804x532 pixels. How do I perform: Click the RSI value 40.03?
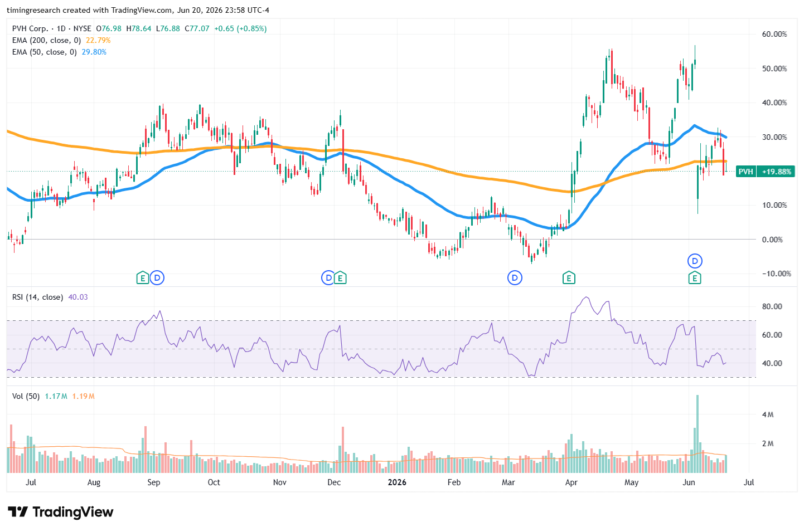tap(78, 297)
